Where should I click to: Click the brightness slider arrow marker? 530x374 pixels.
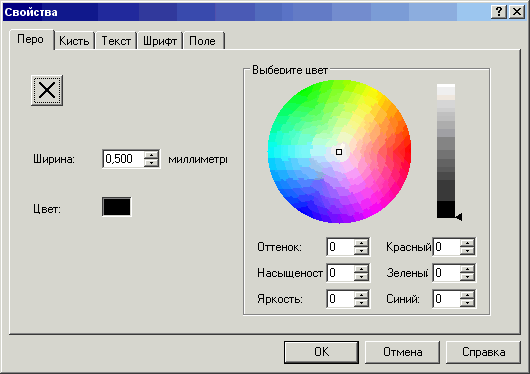459,217
